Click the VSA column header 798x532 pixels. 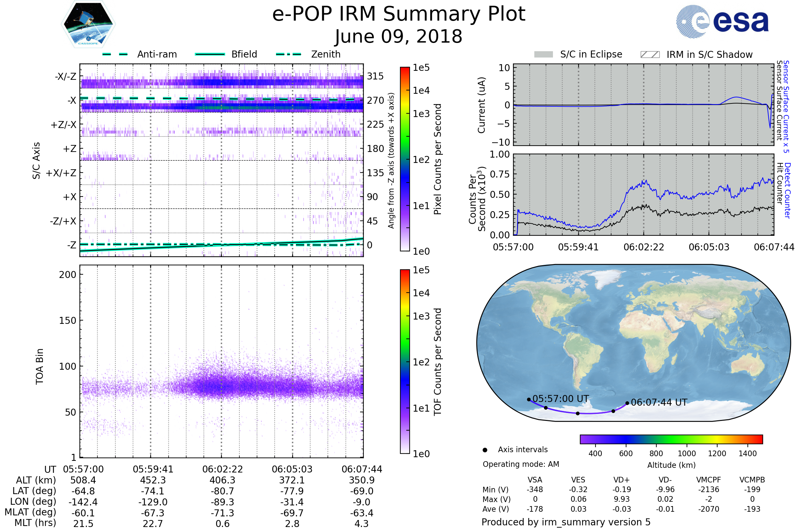tap(535, 480)
